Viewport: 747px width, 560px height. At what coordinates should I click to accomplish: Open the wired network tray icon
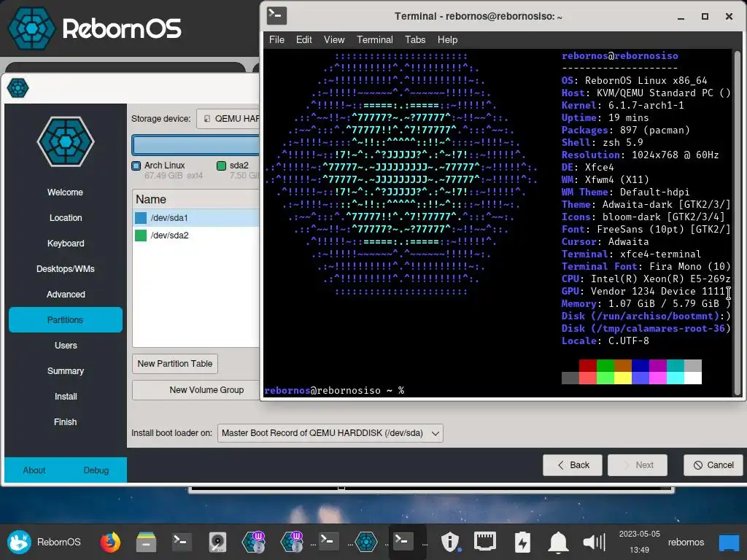pyautogui.click(x=485, y=542)
